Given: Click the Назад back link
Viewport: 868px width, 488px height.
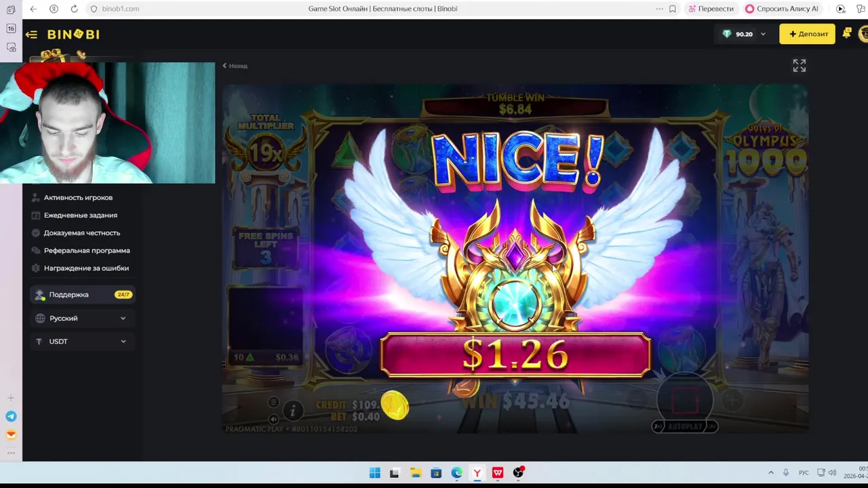Looking at the screenshot, I should [235, 66].
